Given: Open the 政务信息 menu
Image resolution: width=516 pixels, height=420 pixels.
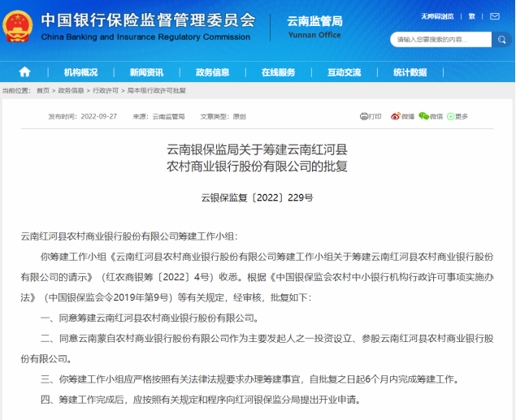Looking at the screenshot, I should [212, 72].
